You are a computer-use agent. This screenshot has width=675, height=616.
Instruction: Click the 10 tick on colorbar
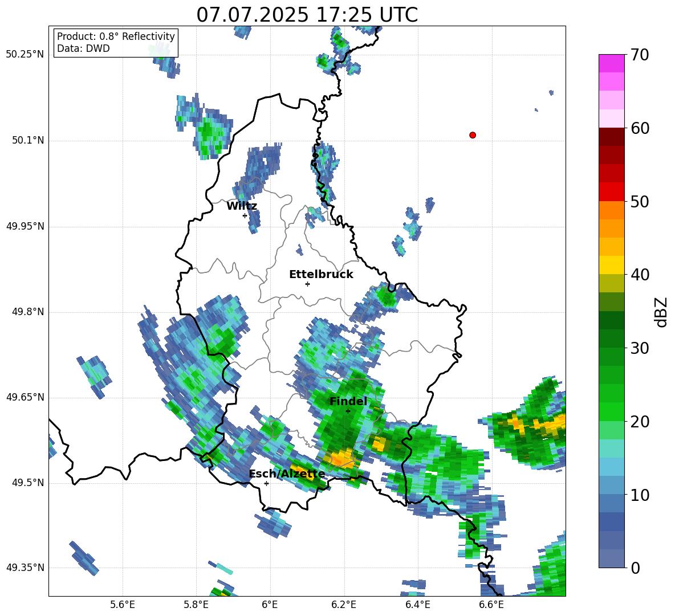tap(640, 495)
